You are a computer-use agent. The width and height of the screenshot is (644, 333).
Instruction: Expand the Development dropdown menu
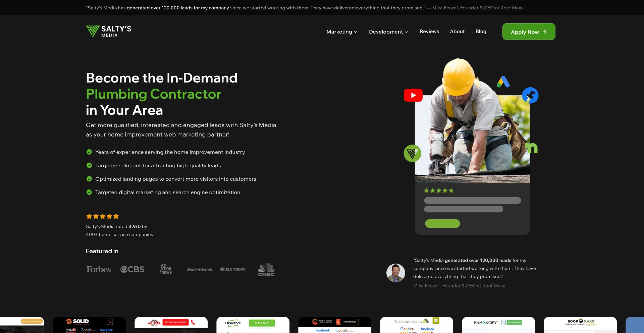[x=388, y=32]
